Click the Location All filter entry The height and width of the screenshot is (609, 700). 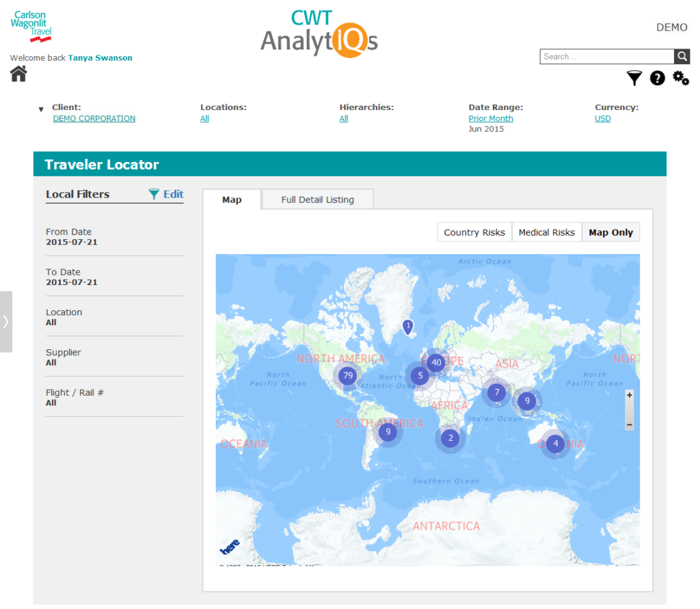pyautogui.click(x=115, y=317)
